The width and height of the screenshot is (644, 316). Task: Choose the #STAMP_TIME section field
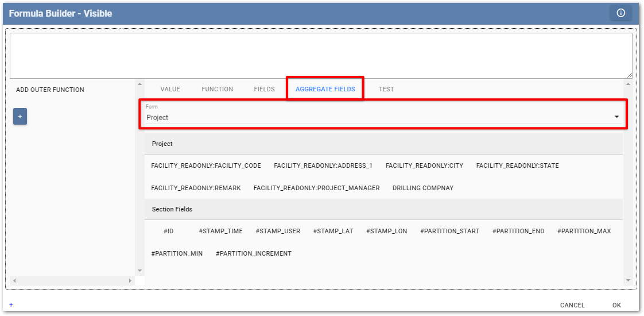[221, 231]
